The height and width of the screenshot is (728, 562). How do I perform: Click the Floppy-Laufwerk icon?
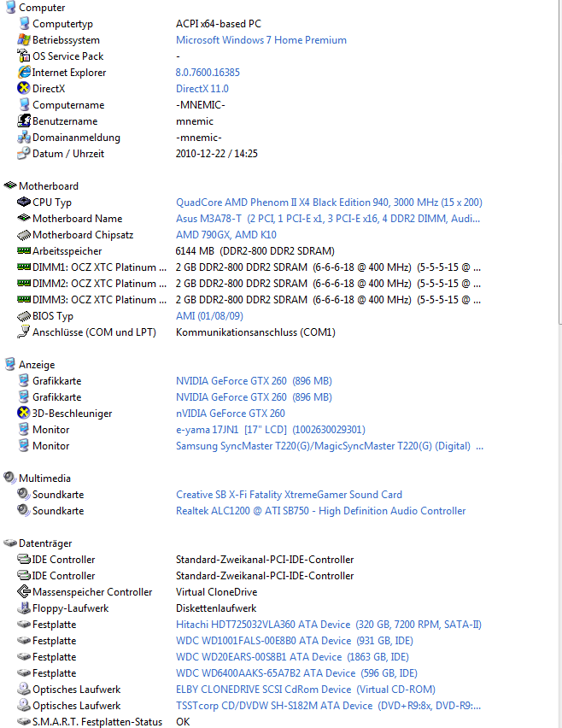coord(24,608)
